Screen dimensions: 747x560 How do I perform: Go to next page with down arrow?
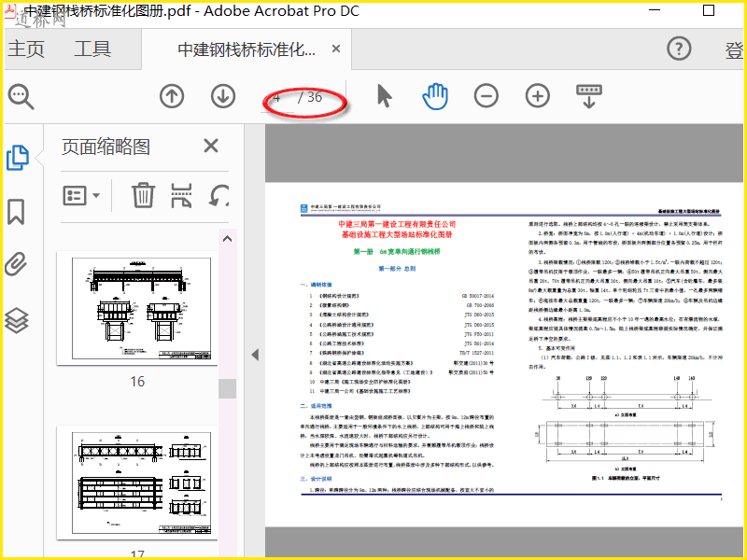pyautogui.click(x=223, y=96)
